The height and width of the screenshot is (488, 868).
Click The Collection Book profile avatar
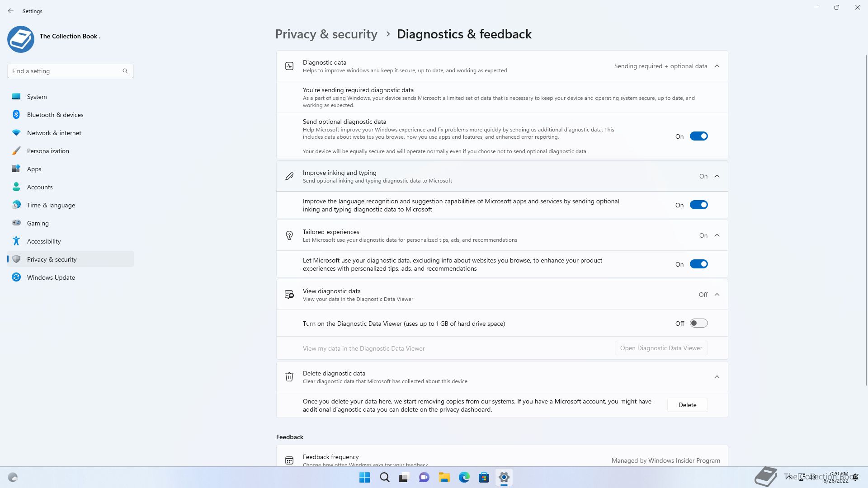21,39
